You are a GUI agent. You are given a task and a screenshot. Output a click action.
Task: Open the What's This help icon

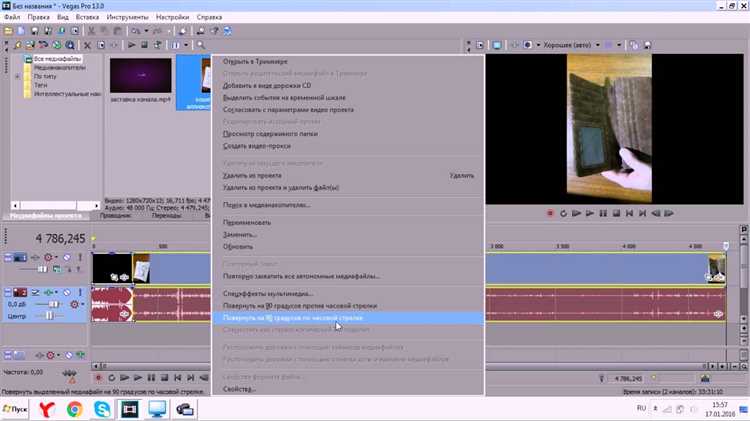[214, 31]
